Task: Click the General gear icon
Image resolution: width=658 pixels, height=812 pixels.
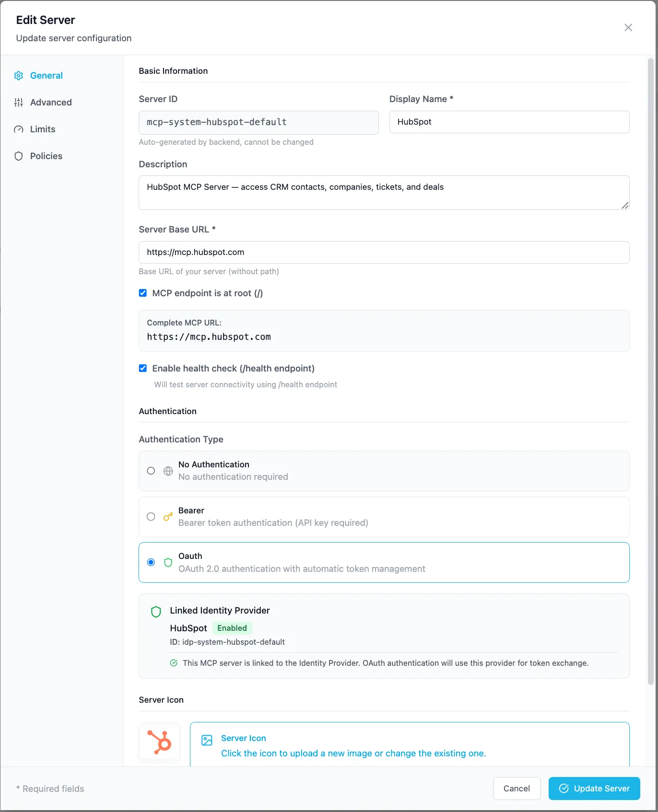Action: [19, 76]
